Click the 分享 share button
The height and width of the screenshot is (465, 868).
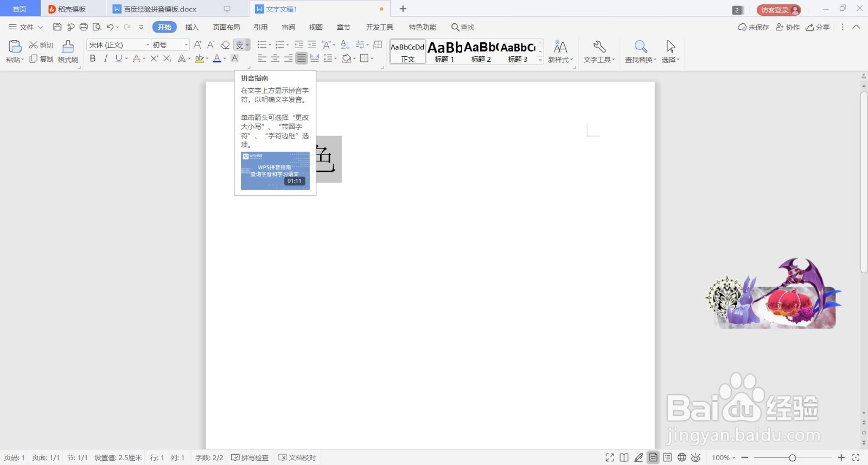click(818, 27)
